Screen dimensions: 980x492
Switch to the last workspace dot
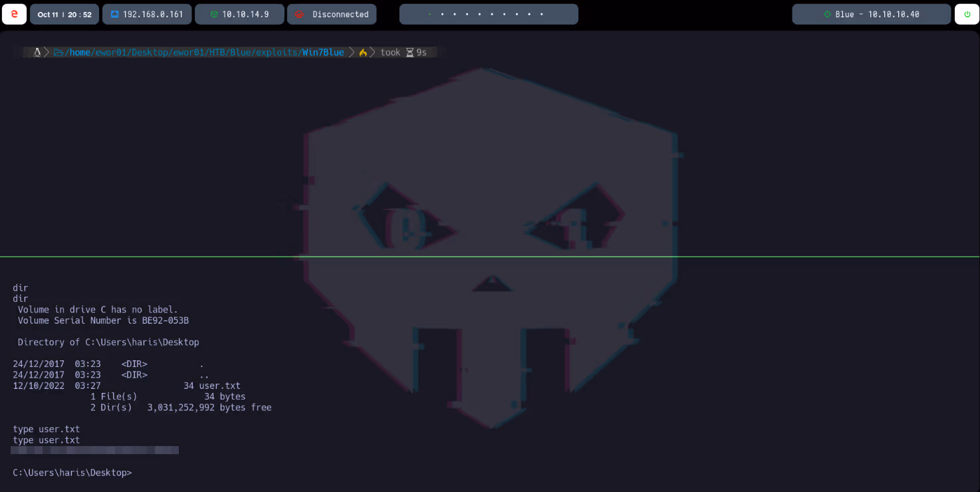(x=543, y=14)
